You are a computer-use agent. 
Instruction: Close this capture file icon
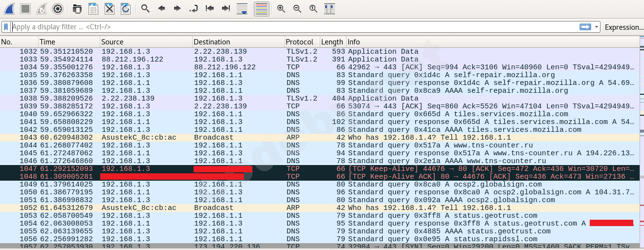pos(110,8)
